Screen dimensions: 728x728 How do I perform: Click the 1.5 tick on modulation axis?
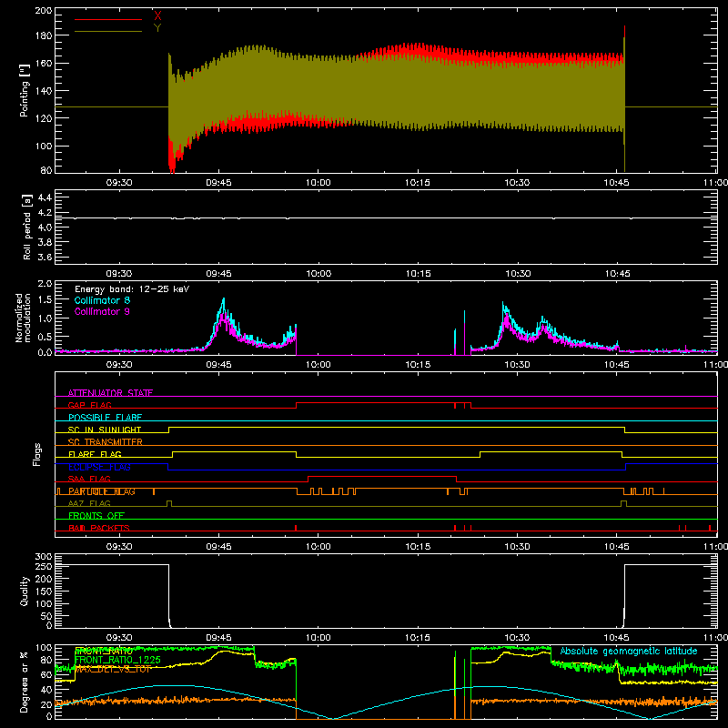coord(45,299)
